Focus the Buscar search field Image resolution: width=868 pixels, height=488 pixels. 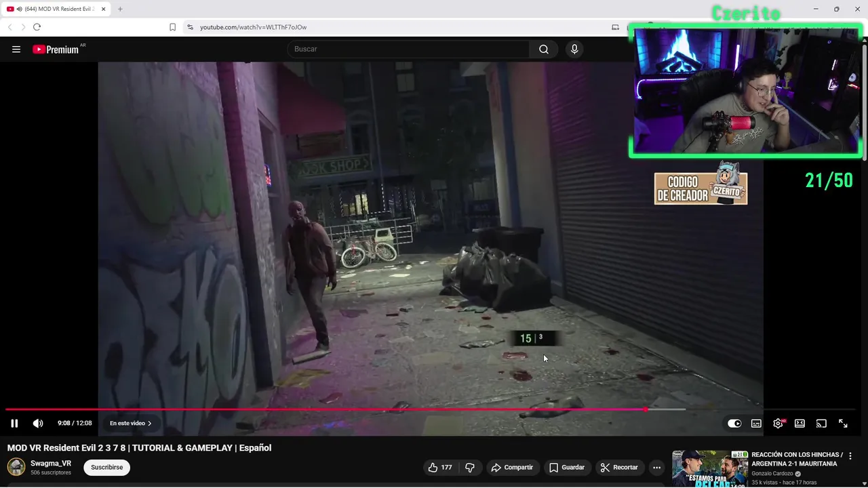click(x=409, y=49)
